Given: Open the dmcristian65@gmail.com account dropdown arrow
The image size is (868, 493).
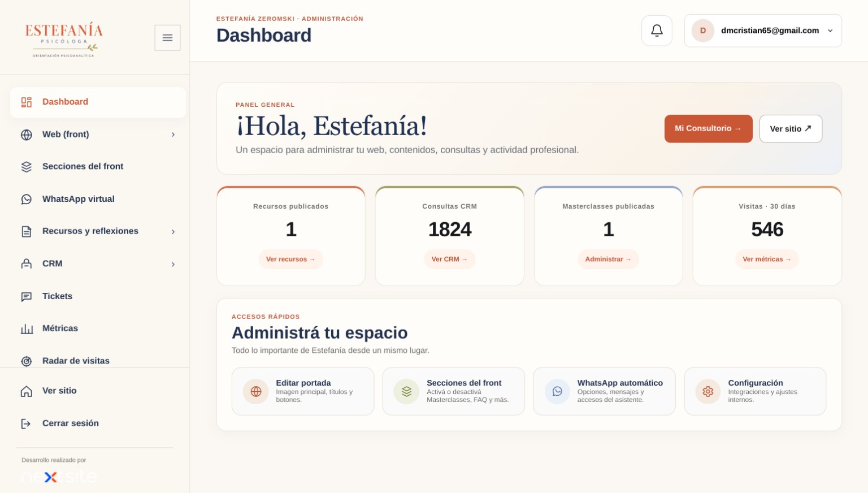Looking at the screenshot, I should [x=830, y=31].
